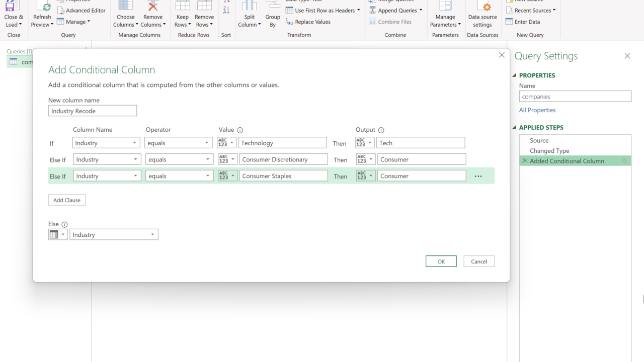Open settings gear for Added Conditional Column
644x362 pixels.
pos(624,161)
